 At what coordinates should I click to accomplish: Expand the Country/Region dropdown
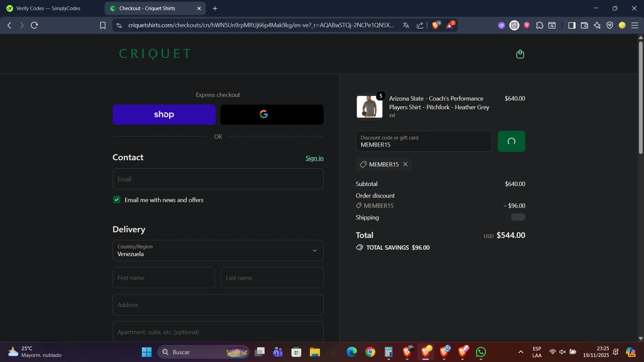click(x=218, y=250)
